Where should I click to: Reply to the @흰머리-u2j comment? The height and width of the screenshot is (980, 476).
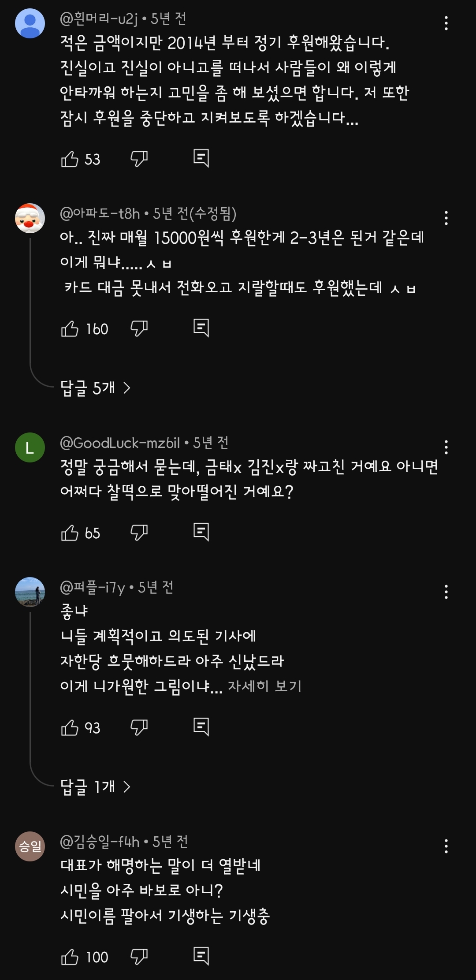(x=201, y=158)
